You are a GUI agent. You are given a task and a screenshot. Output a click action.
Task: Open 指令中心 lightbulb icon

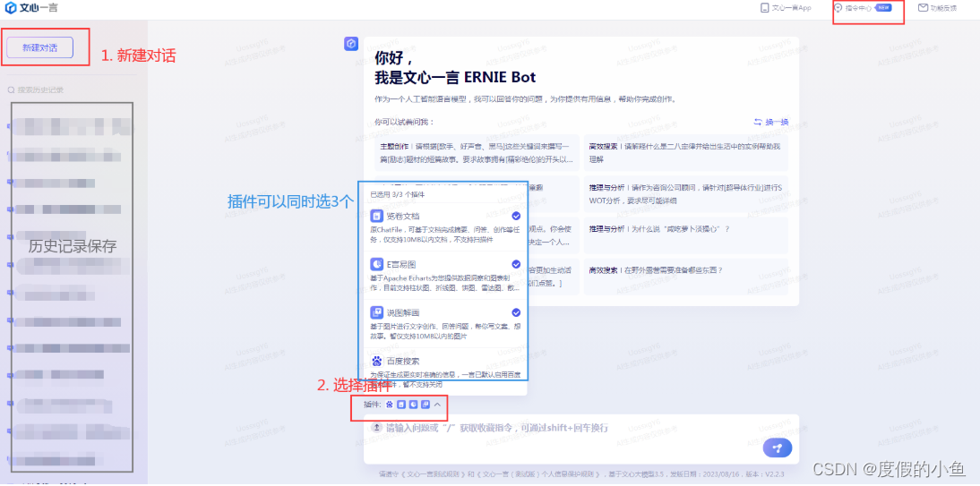point(838,8)
